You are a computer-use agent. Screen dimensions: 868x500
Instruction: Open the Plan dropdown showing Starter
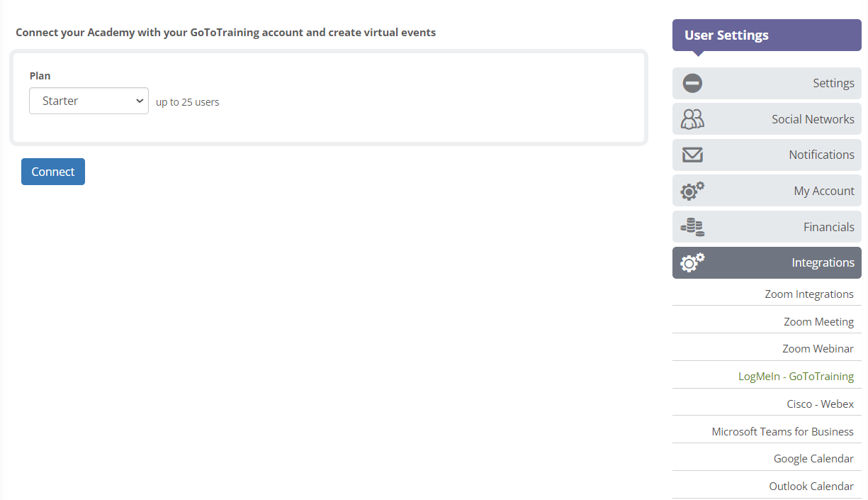coord(89,101)
